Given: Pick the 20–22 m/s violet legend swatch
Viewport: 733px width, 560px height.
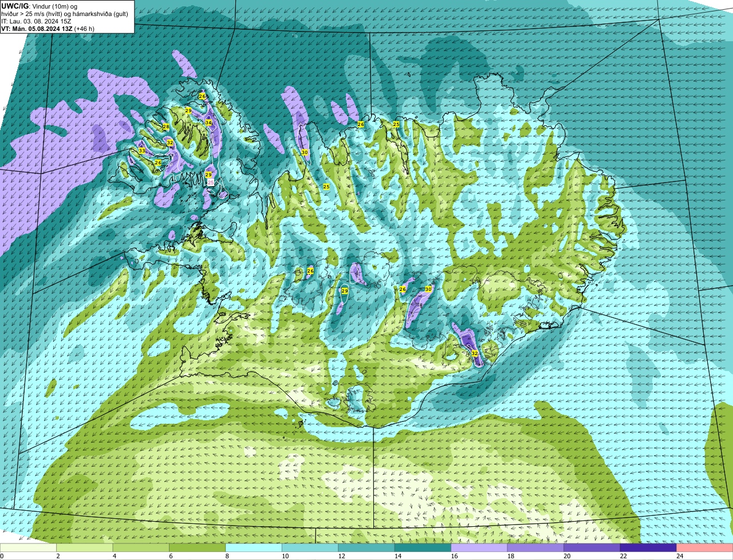Looking at the screenshot, I should (592, 547).
